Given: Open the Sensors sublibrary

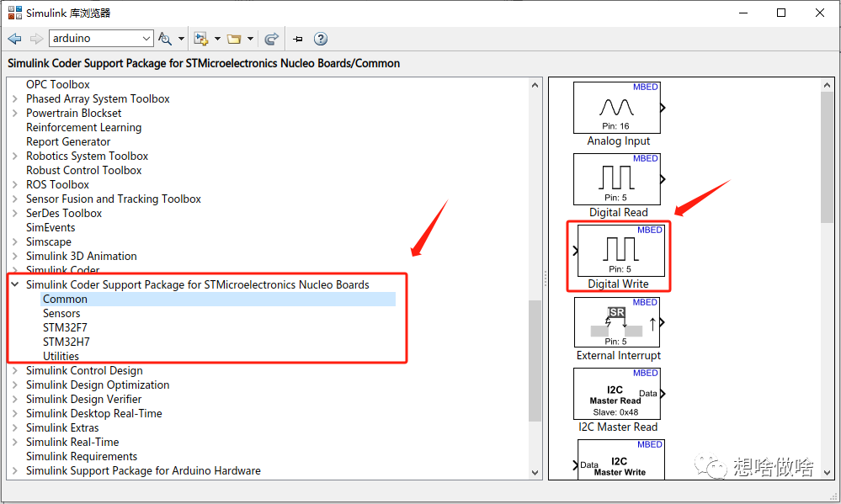Looking at the screenshot, I should click(61, 313).
